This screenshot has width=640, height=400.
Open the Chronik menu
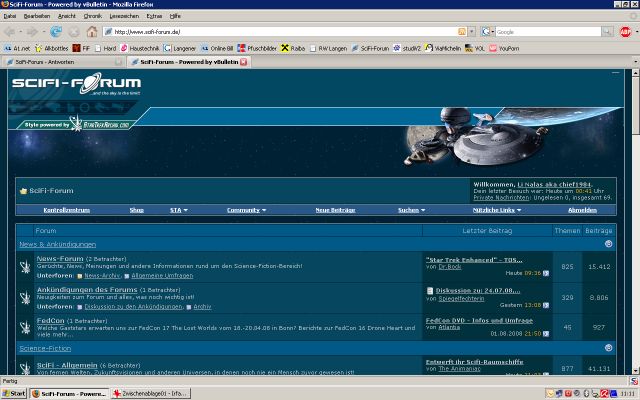pyautogui.click(x=92, y=16)
